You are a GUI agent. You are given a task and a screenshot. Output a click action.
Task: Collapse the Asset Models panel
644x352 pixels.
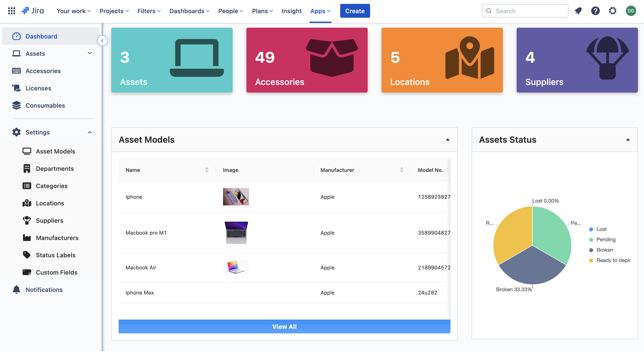tap(448, 140)
